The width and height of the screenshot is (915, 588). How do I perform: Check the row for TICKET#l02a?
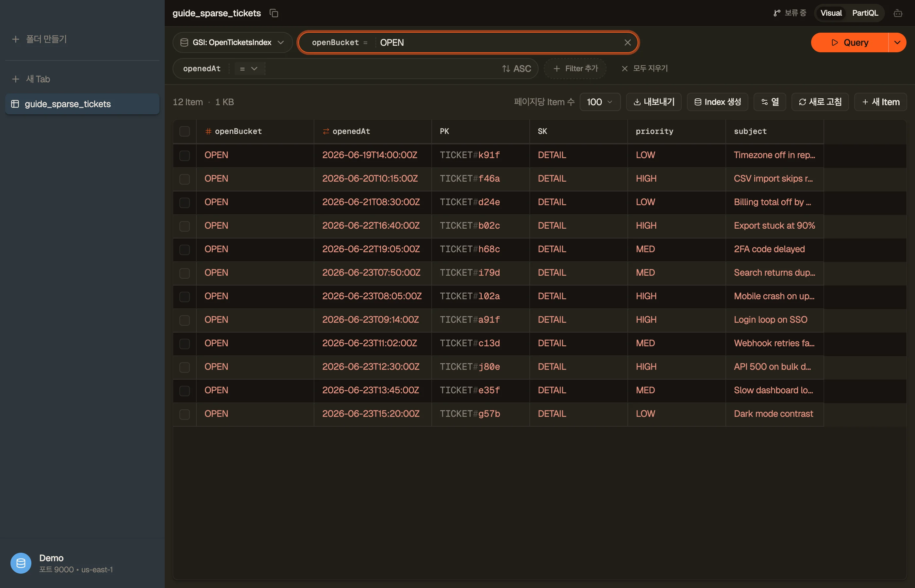[184, 297]
